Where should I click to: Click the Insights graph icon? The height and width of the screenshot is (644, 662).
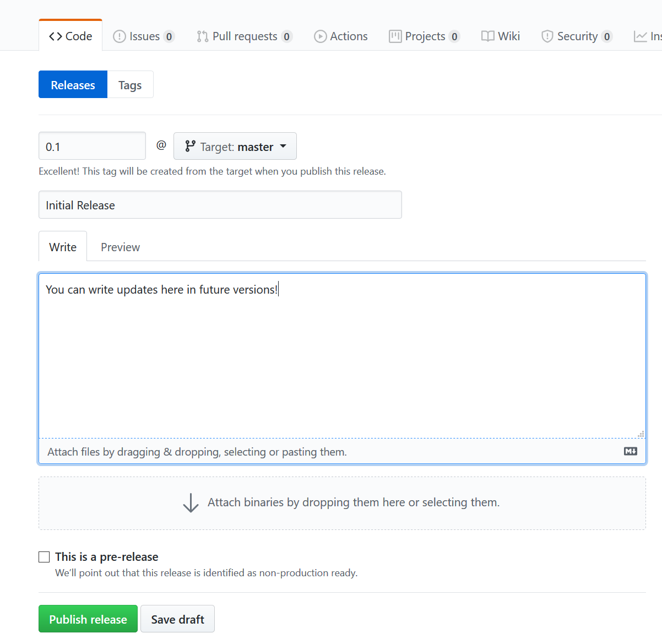[x=640, y=36]
